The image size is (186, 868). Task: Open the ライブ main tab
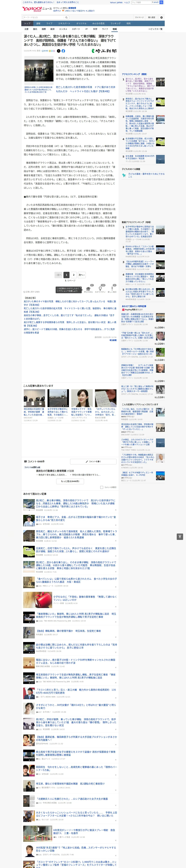click(x=49, y=23)
